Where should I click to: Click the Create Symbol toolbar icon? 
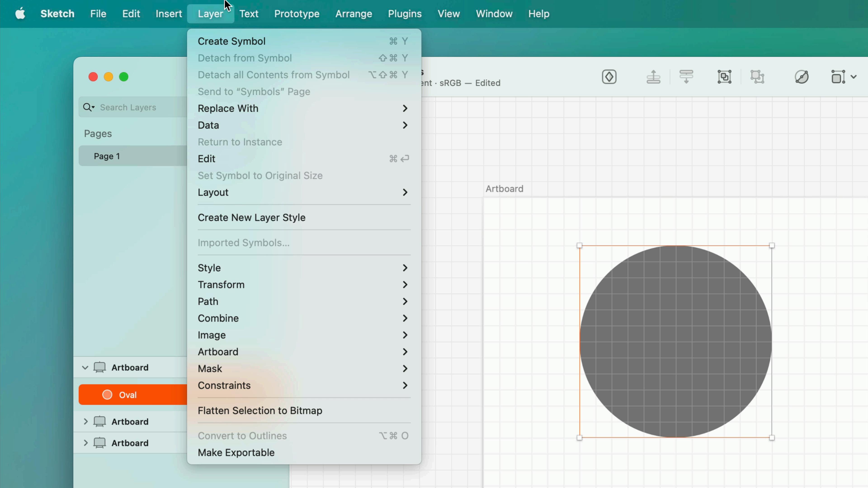pyautogui.click(x=609, y=77)
